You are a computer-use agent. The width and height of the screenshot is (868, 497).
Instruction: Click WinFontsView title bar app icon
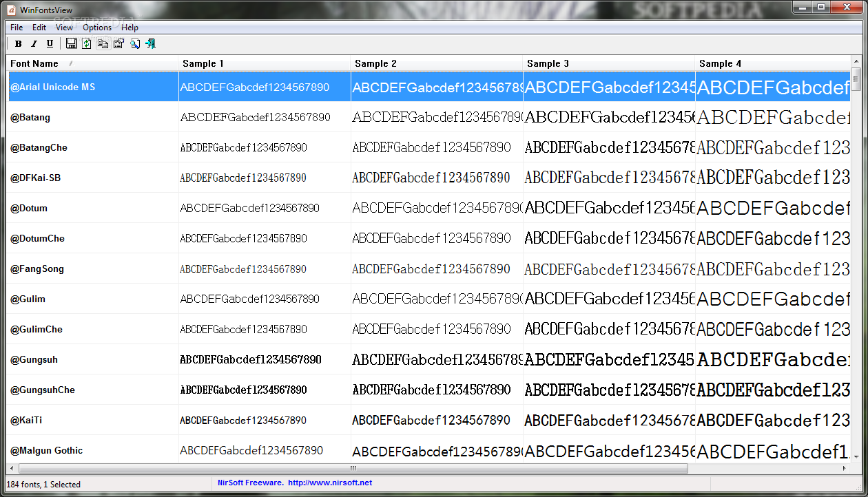tap(12, 10)
